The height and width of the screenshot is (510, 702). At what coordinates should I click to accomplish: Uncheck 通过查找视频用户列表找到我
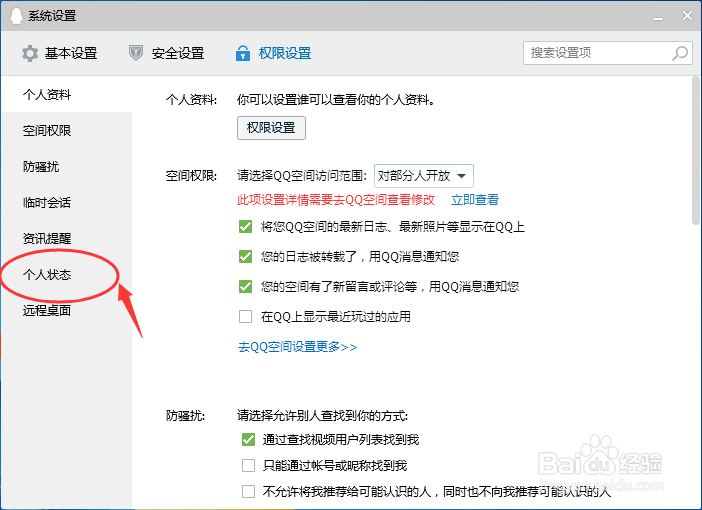coord(248,440)
